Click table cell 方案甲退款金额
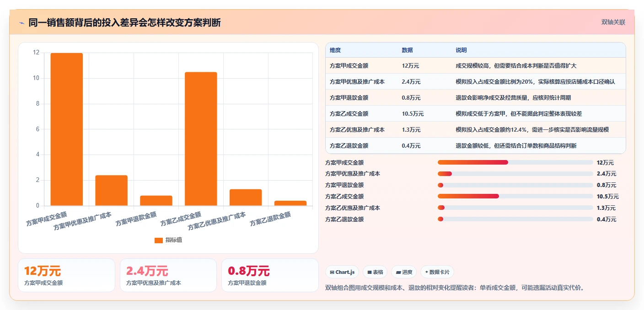Screen dimensions: 644x310 pos(349,98)
